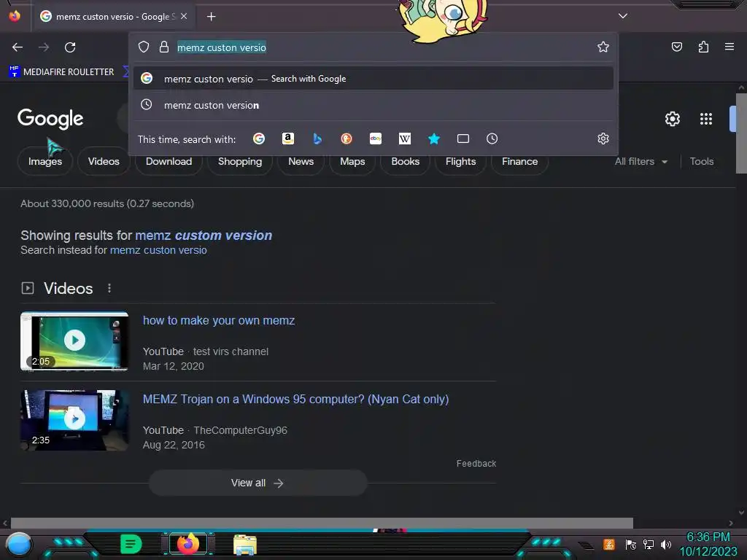This screenshot has width=747, height=560.
Task: Bookmark this page with the star
Action: 603,47
